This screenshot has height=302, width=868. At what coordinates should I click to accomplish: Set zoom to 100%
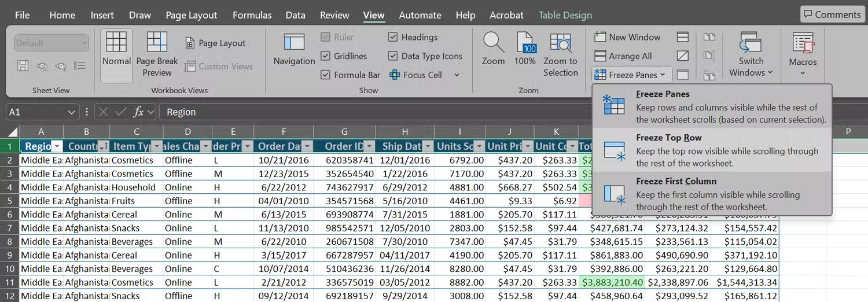pyautogui.click(x=525, y=49)
